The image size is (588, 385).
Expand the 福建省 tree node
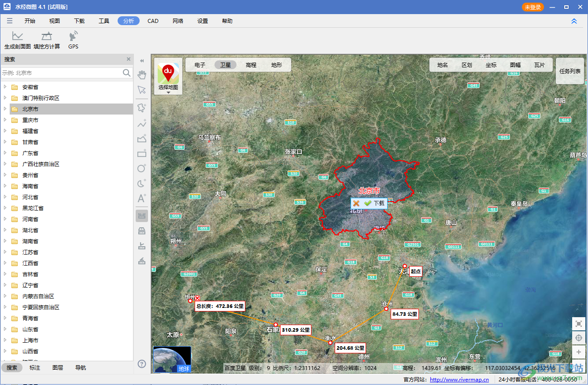[5, 131]
